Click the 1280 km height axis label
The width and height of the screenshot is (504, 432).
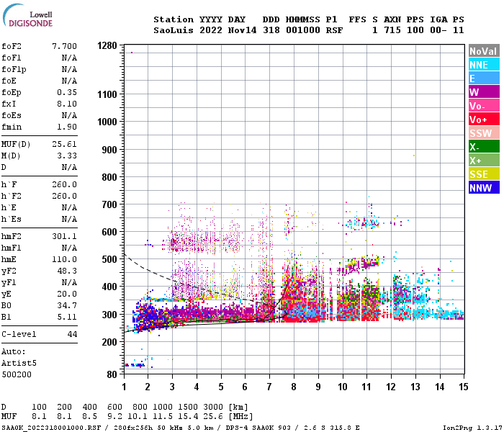click(x=107, y=45)
